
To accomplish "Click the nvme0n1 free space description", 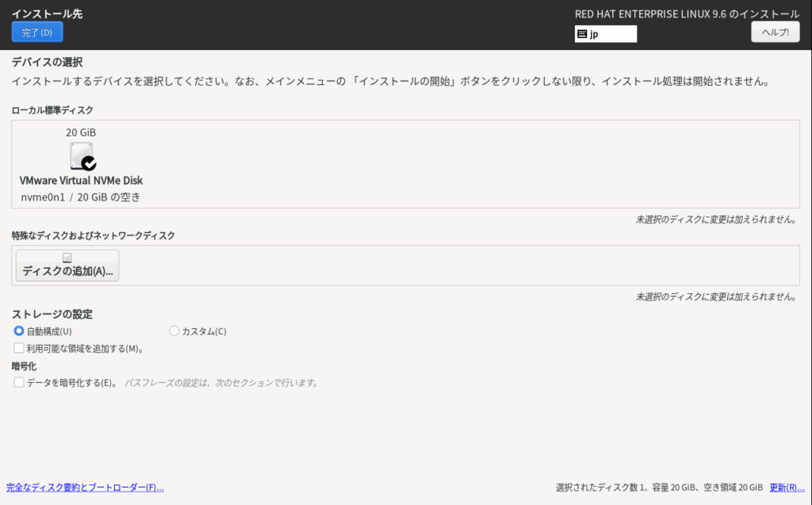I will [x=81, y=197].
